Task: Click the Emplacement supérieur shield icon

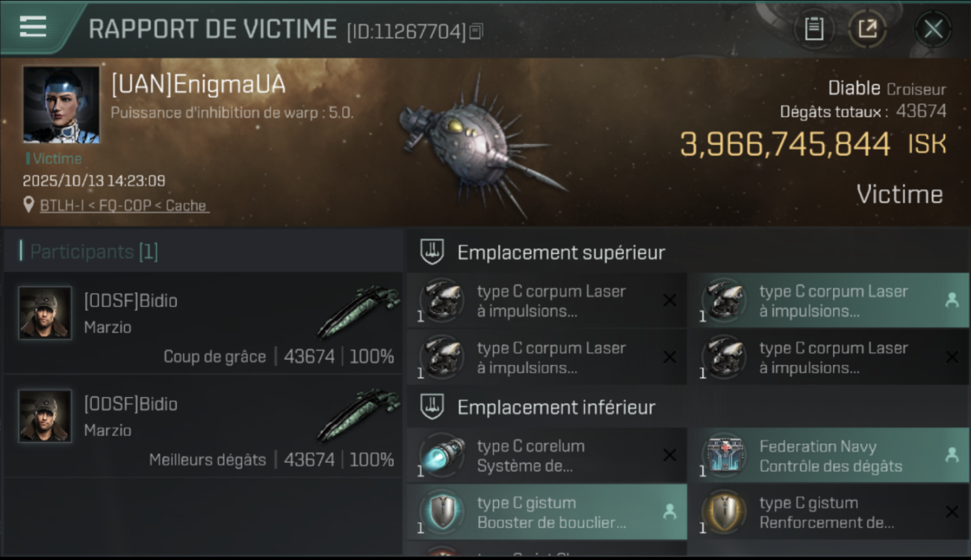Action: (x=432, y=252)
